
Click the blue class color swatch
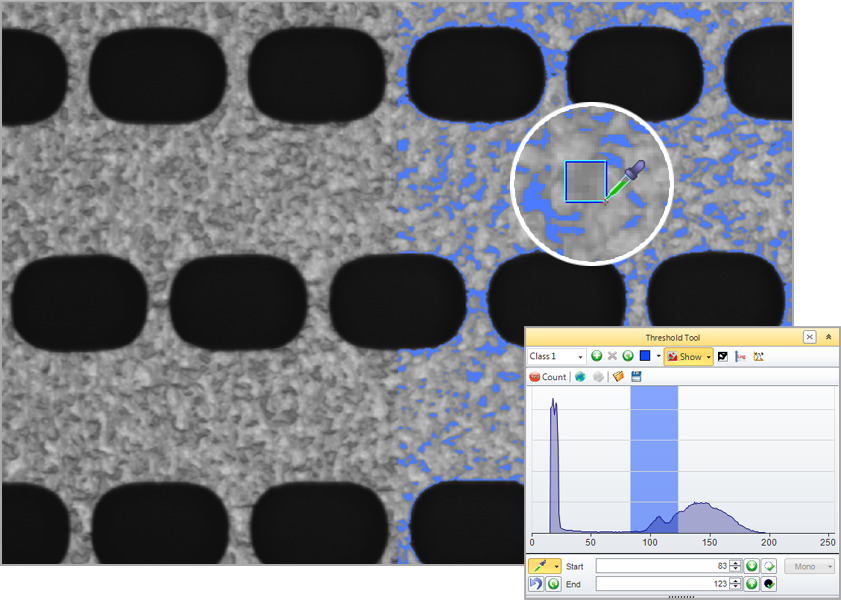click(x=645, y=356)
